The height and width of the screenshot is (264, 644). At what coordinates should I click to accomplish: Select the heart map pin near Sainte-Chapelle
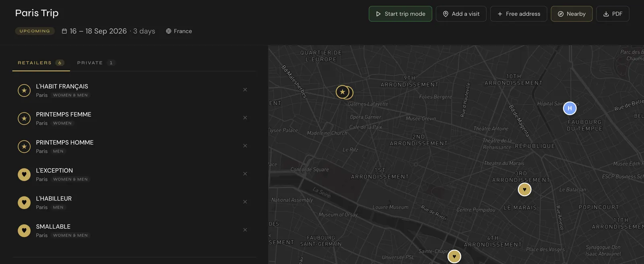pos(454,256)
